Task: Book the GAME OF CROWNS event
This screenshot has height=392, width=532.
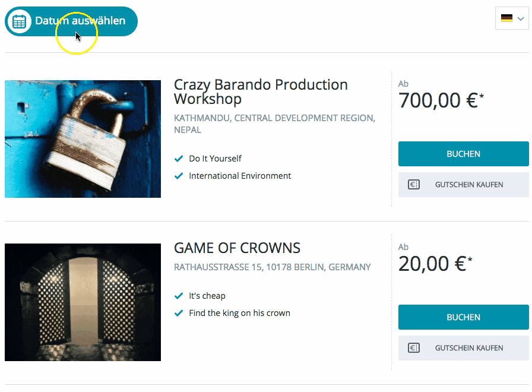Action: (x=464, y=317)
